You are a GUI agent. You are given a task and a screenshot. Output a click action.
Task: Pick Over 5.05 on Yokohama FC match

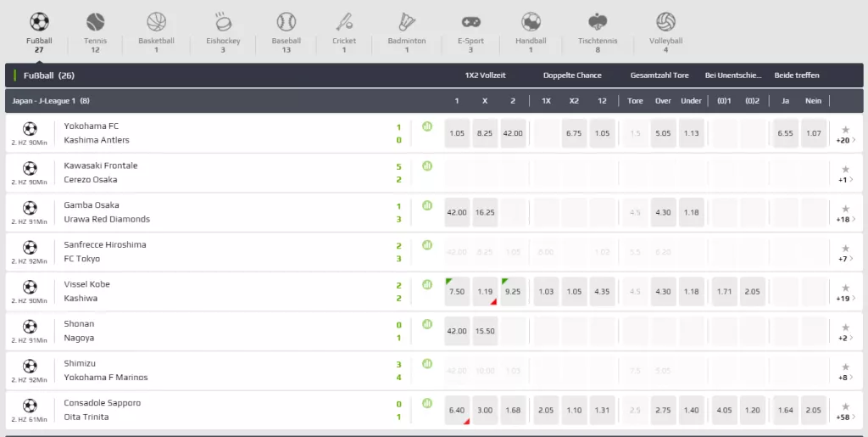[663, 133]
